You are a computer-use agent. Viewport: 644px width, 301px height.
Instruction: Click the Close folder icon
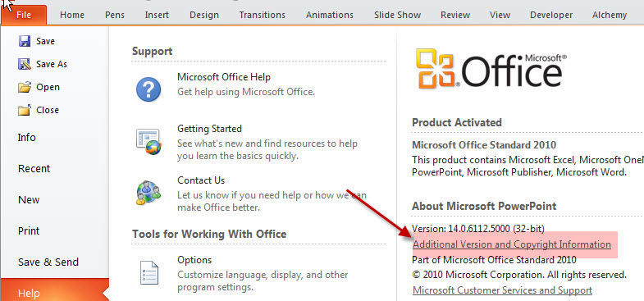(25, 110)
